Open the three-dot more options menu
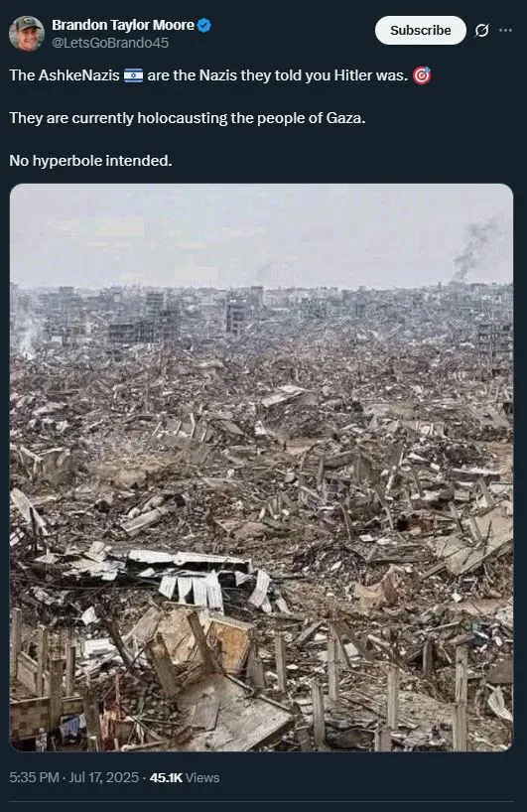The width and height of the screenshot is (527, 812). [506, 31]
